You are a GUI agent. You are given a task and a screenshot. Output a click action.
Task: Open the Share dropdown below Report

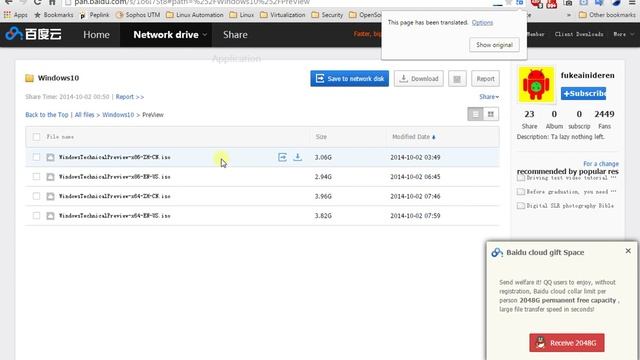tap(489, 97)
